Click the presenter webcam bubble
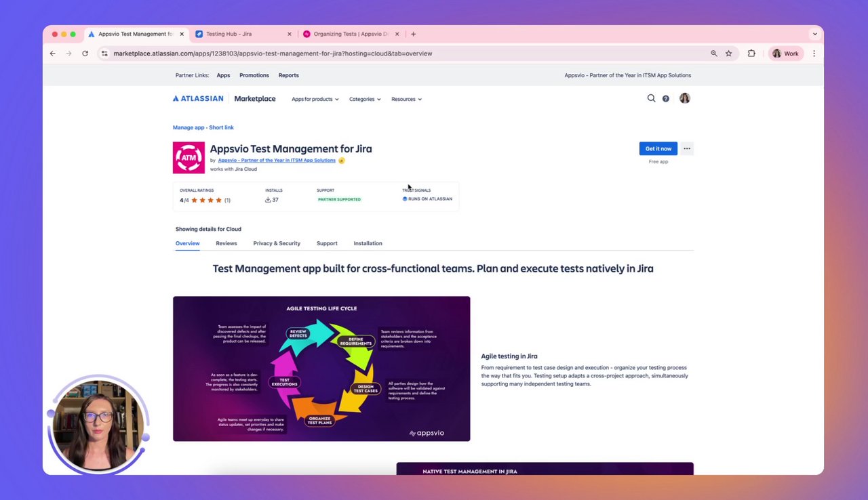The width and height of the screenshot is (868, 500). [98, 424]
